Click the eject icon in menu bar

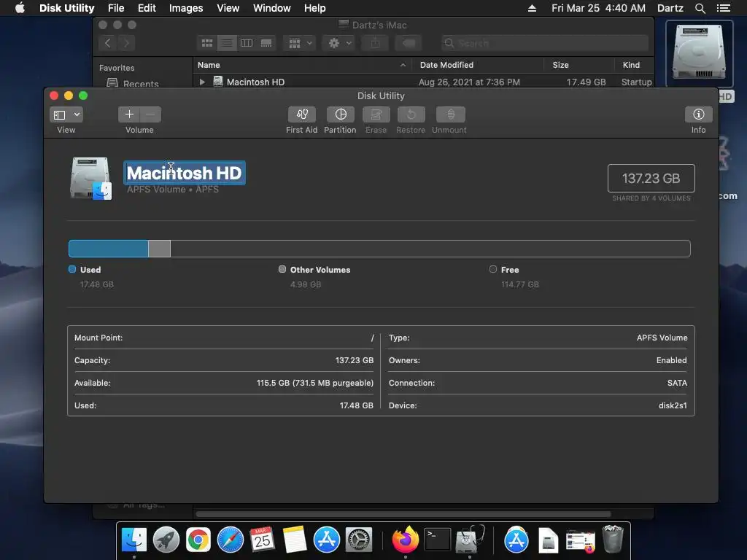click(532, 8)
